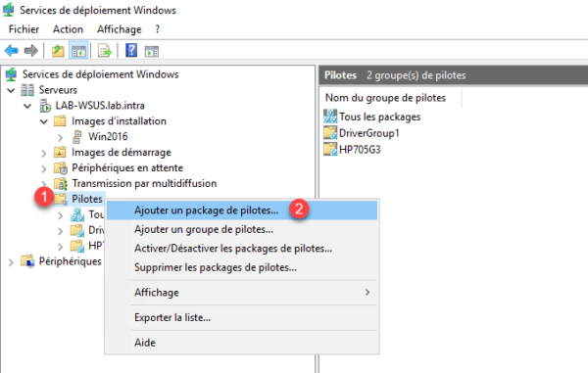The height and width of the screenshot is (373, 588).
Task: Click the Export list toolbar icon
Action: (105, 50)
